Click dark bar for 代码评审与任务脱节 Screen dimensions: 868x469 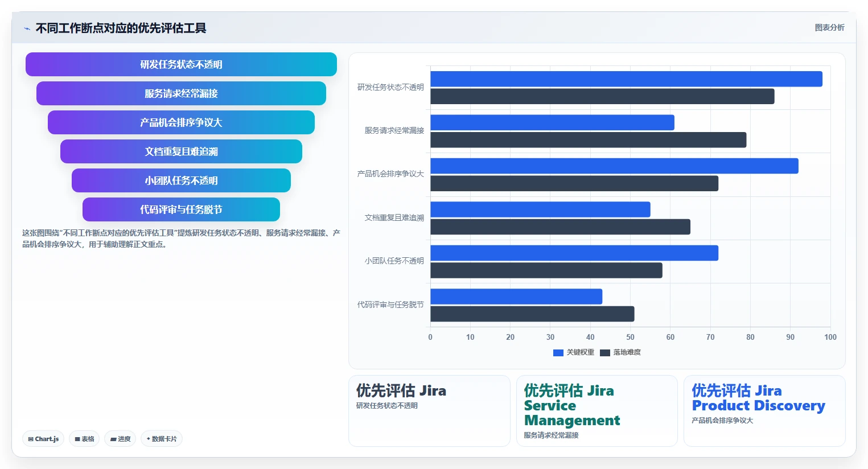coord(532,314)
